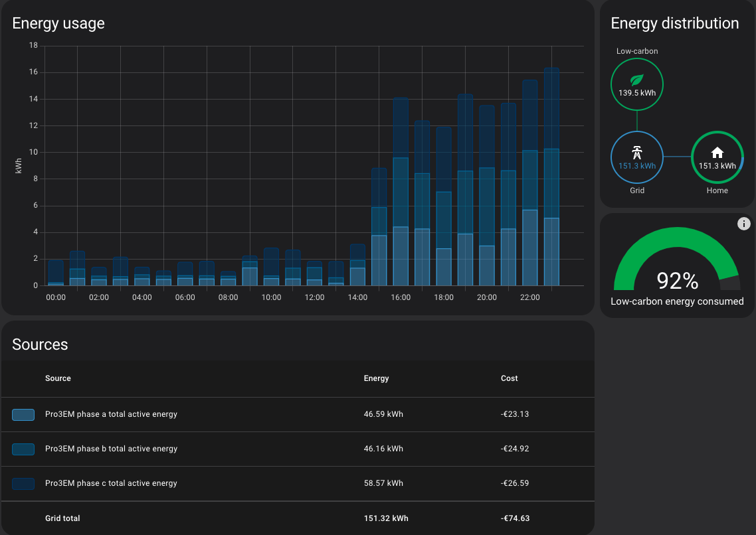The height and width of the screenshot is (535, 756).
Task: Select the Grid total row label
Action: [x=62, y=518]
